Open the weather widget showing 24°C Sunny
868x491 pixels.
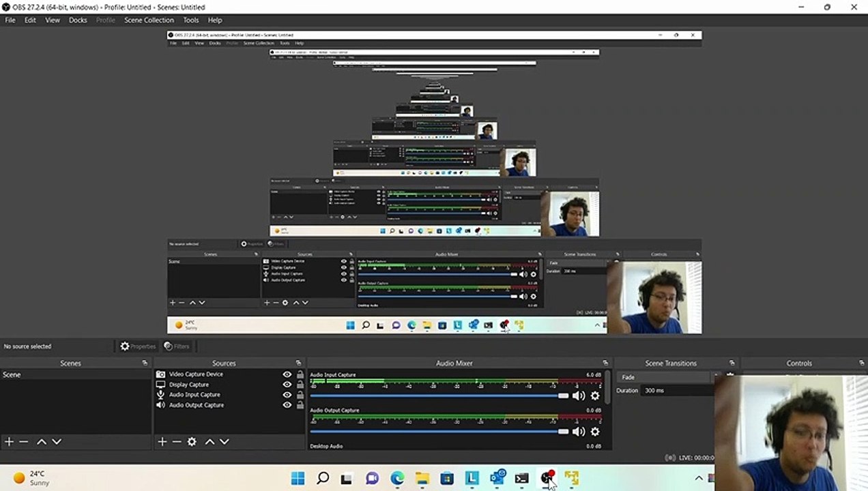(32, 478)
